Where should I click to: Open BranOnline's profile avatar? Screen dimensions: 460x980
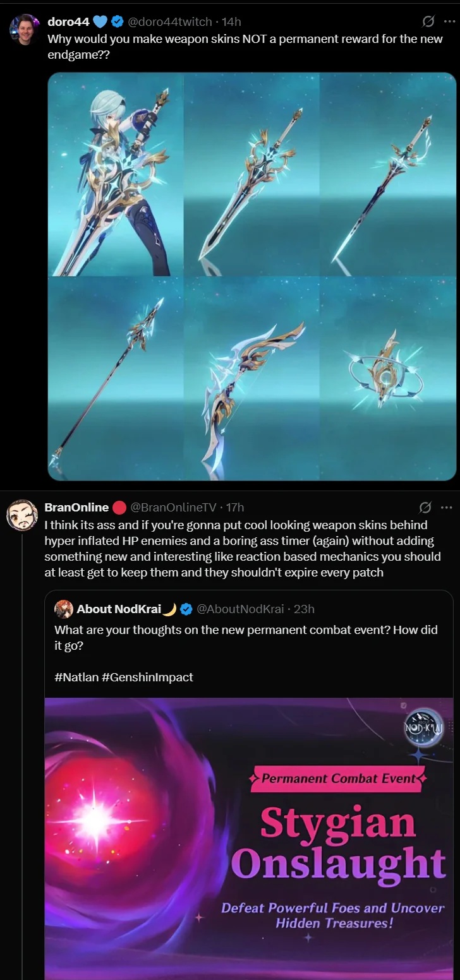(22, 515)
